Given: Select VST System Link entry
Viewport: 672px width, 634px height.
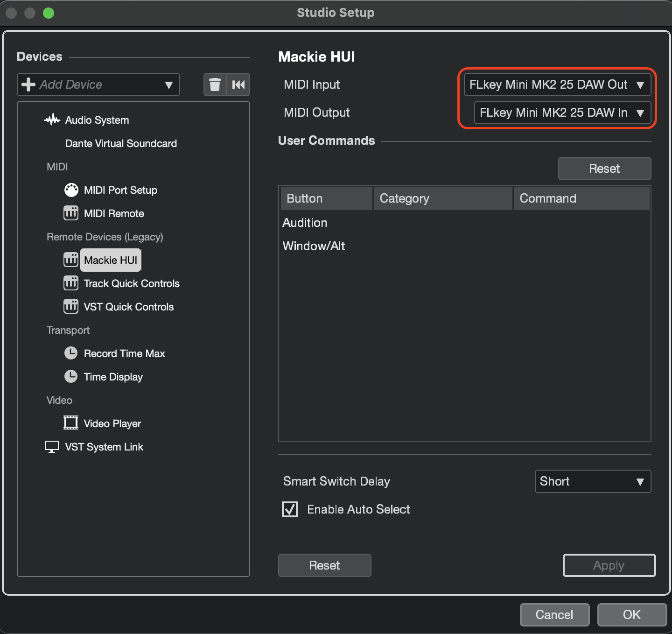Looking at the screenshot, I should click(104, 447).
